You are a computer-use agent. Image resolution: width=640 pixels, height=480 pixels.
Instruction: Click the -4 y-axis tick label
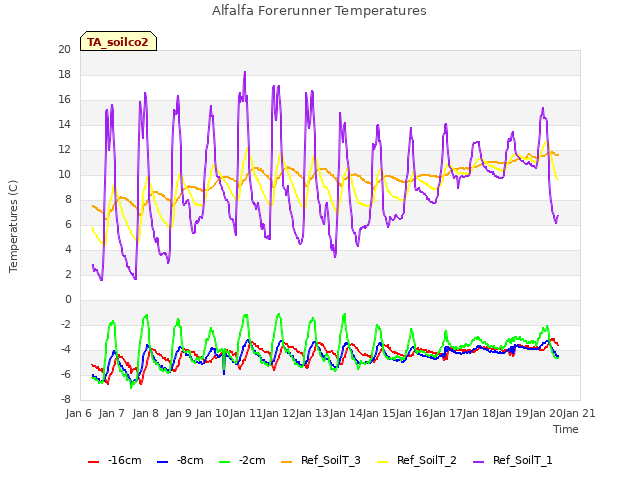(66, 349)
